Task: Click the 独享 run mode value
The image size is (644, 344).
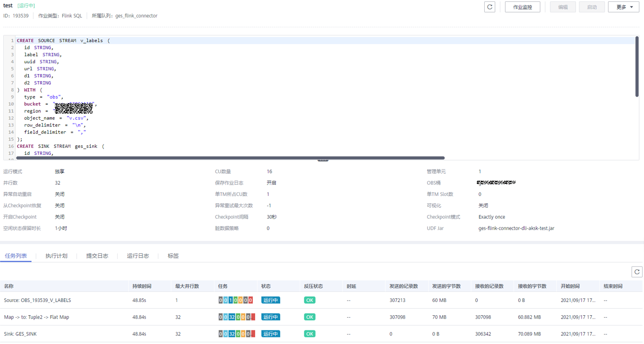Action: 60,172
